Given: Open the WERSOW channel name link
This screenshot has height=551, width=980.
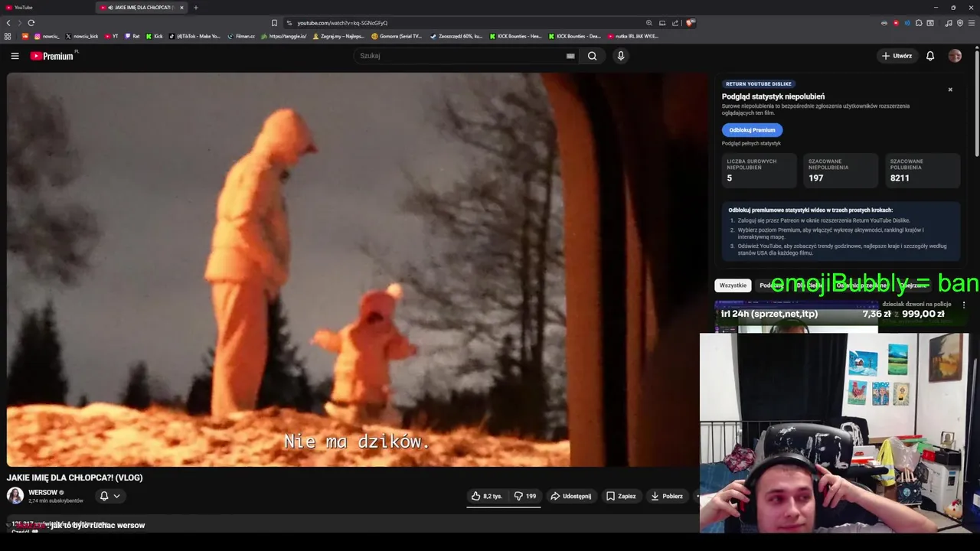Looking at the screenshot, I should coord(43,492).
